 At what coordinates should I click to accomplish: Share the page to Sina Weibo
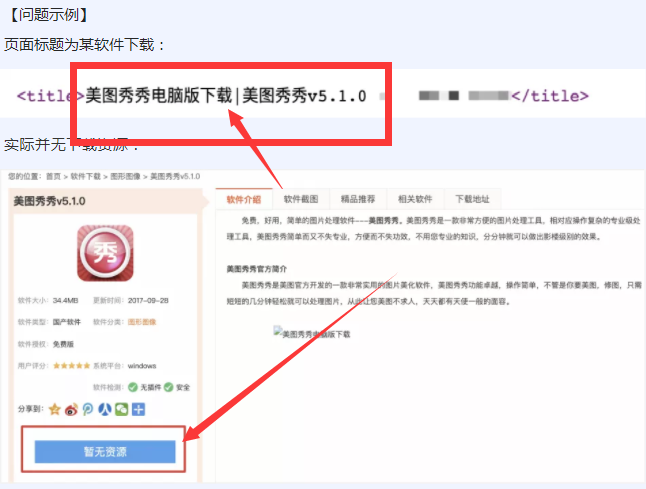click(x=71, y=409)
